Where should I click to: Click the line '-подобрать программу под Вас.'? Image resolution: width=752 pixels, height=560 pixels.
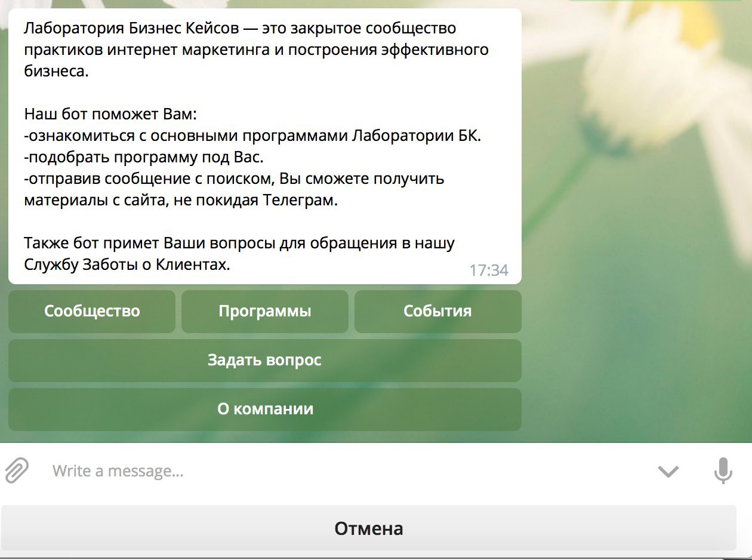[x=144, y=158]
